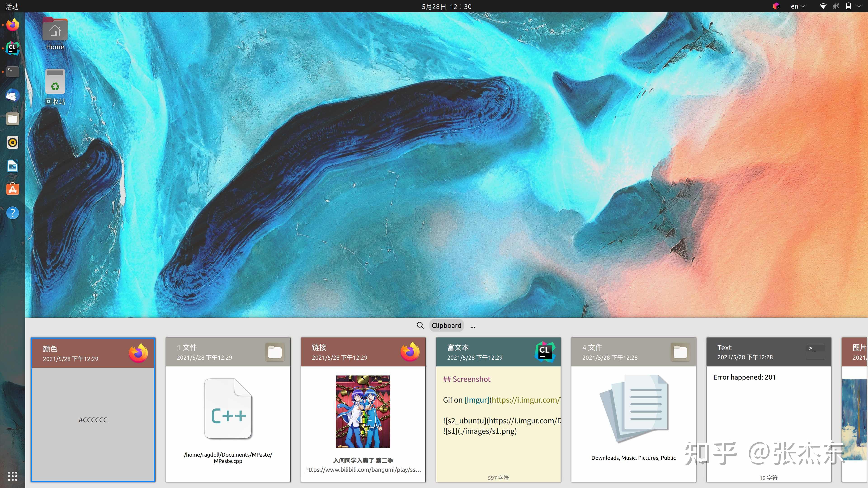Image resolution: width=868 pixels, height=488 pixels.
Task: Open the bilibili.com link
Action: point(363,469)
